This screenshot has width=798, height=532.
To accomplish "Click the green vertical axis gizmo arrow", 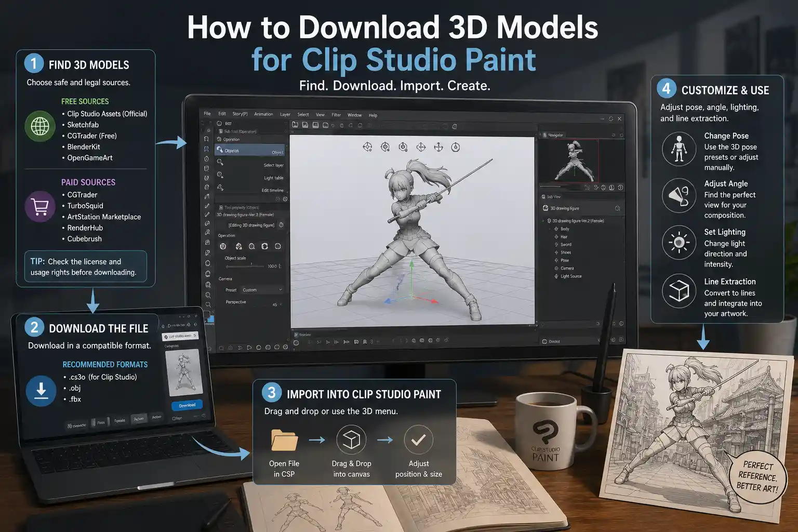I will [x=411, y=265].
